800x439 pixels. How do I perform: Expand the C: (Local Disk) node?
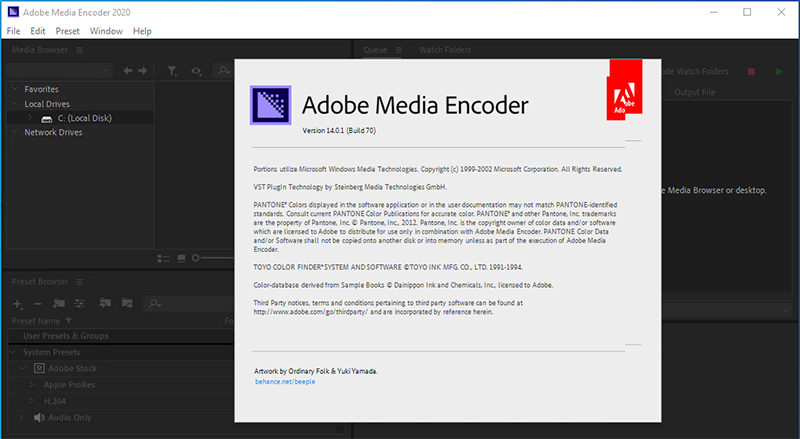click(30, 118)
